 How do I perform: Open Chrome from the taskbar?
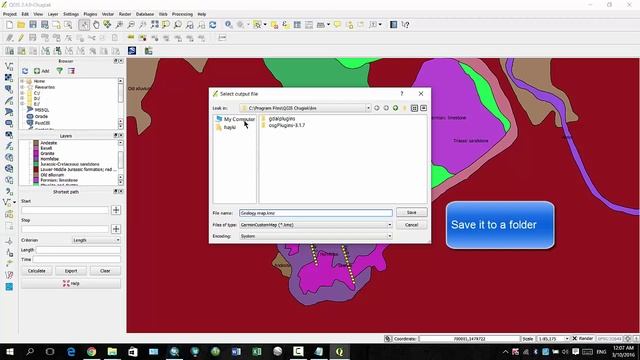click(91, 351)
